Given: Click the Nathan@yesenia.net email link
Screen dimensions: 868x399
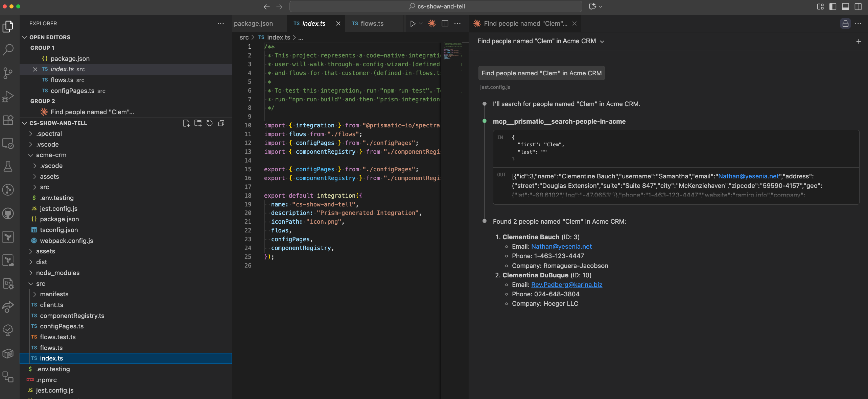Looking at the screenshot, I should [x=561, y=246].
